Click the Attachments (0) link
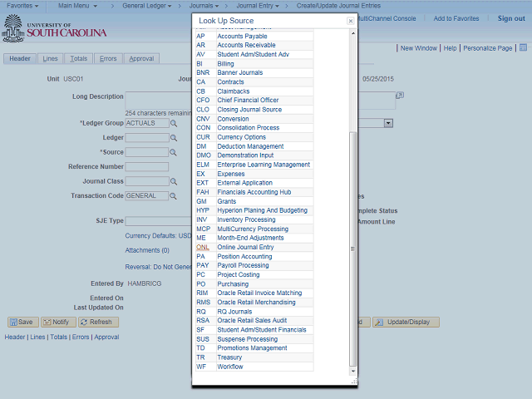This screenshot has width=532, height=399. [x=147, y=250]
